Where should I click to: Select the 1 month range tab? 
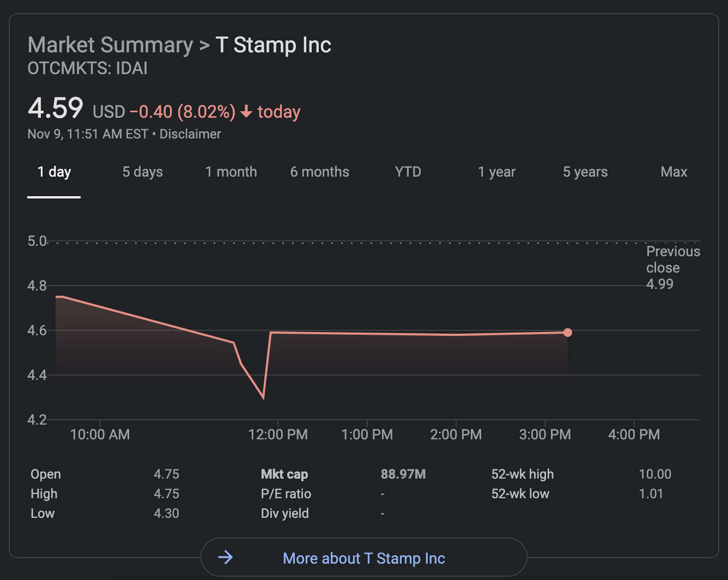[x=231, y=172]
